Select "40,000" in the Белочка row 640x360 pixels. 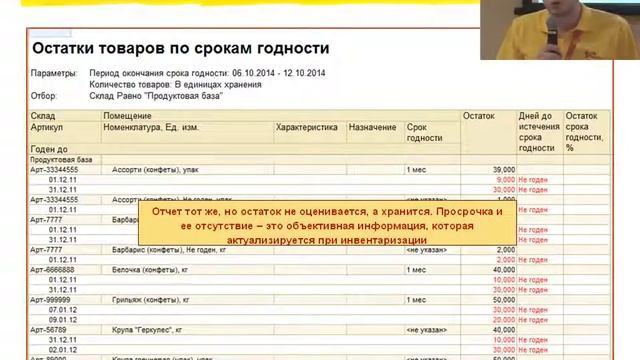point(504,270)
